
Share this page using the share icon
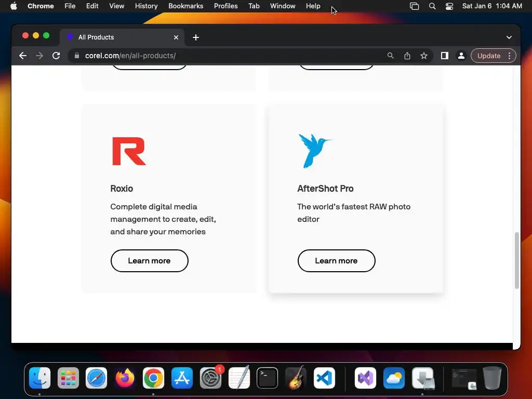(407, 56)
